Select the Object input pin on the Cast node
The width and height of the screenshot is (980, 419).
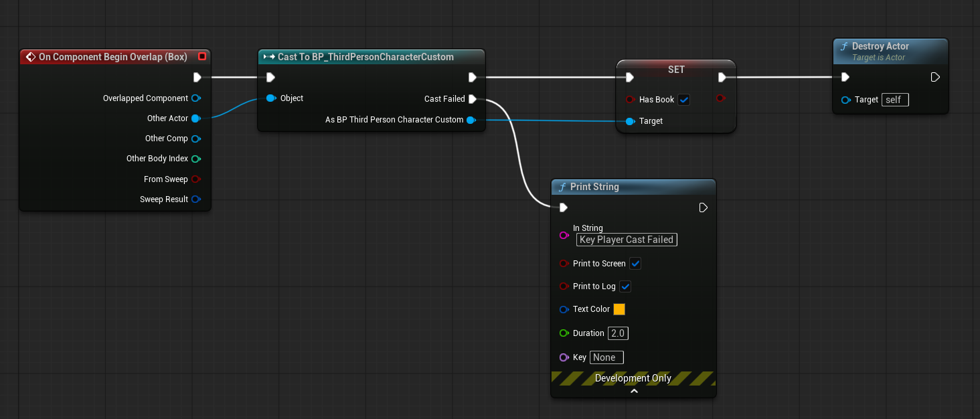(270, 98)
